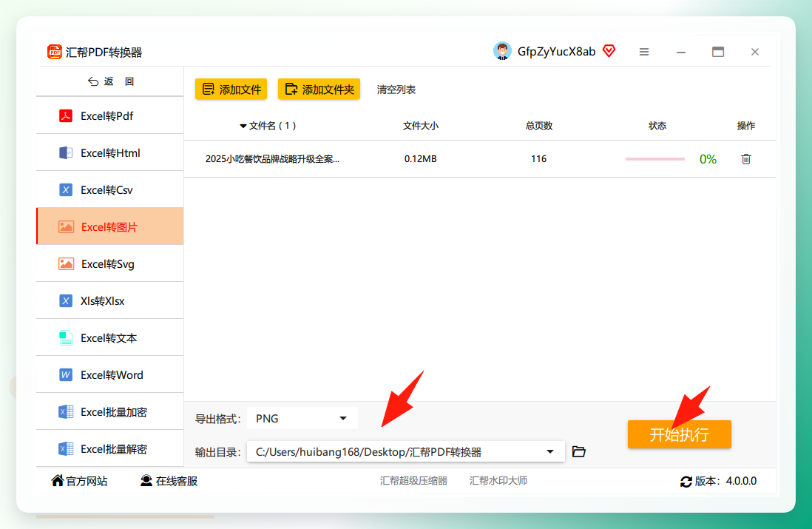The height and width of the screenshot is (529, 812).
Task: Maximize the converter window
Action: tap(718, 52)
